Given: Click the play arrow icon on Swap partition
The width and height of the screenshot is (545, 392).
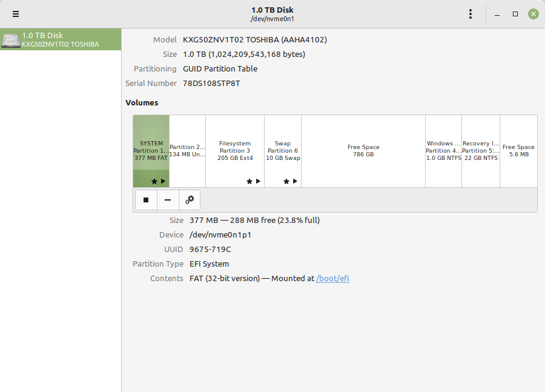Looking at the screenshot, I should (x=295, y=181).
